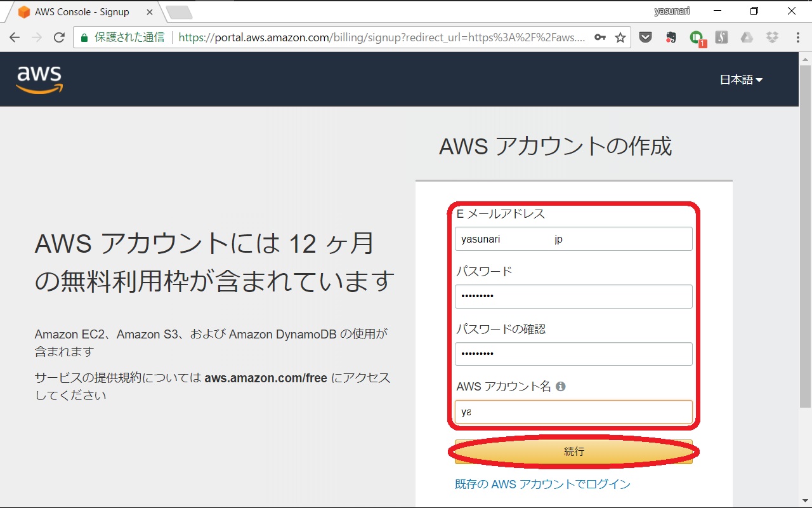Open the Dropbox extension icon
The width and height of the screenshot is (812, 508).
(772, 37)
